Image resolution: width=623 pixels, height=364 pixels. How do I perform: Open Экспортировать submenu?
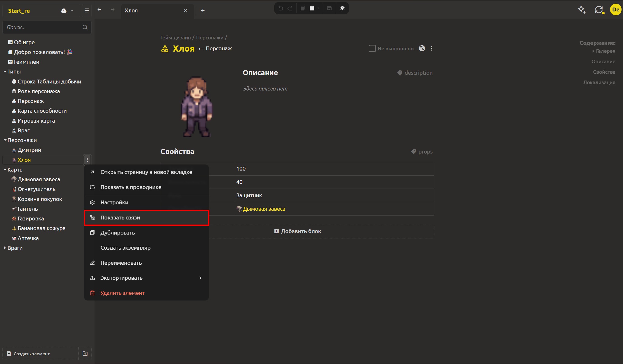(146, 278)
